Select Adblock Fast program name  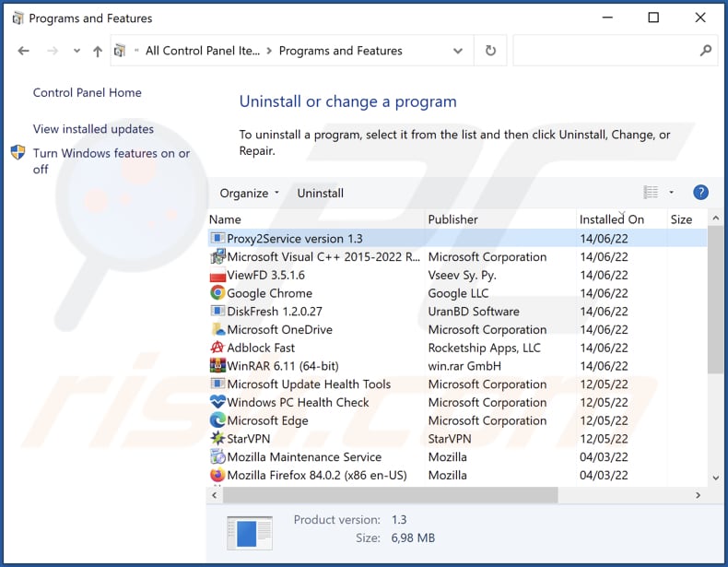[x=261, y=348]
